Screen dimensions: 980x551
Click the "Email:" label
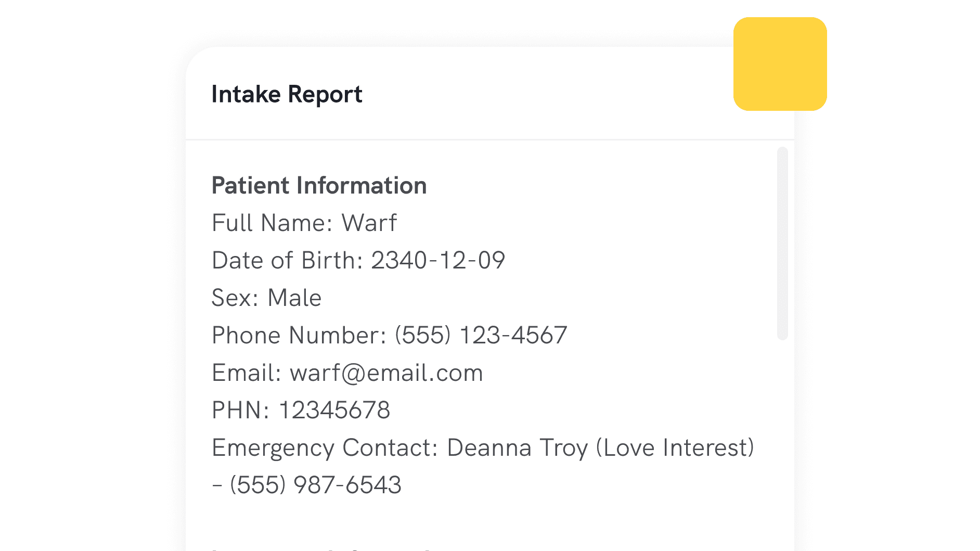point(247,373)
